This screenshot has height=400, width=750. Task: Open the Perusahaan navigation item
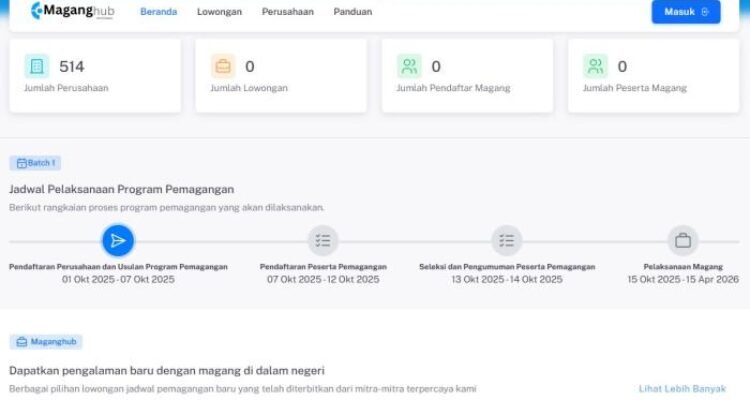tap(287, 12)
